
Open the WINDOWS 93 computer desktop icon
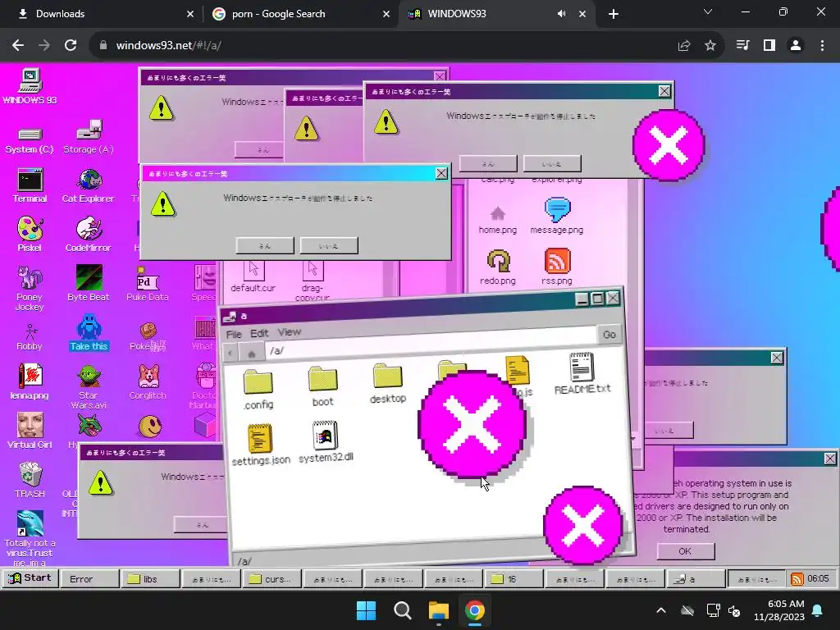(30, 87)
